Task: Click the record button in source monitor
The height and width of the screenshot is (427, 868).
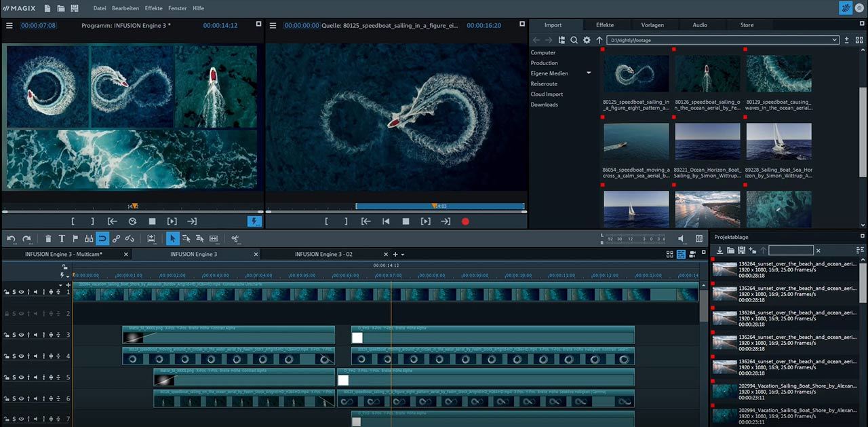Action: (465, 221)
